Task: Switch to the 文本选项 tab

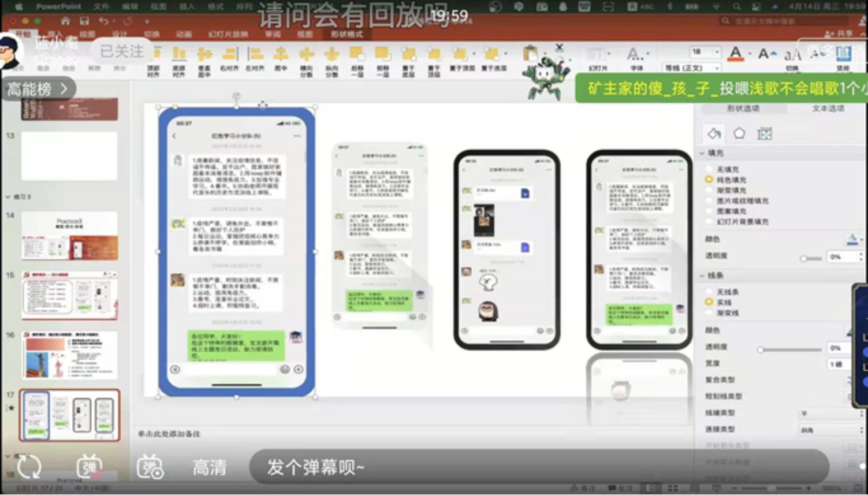Action: coord(827,108)
